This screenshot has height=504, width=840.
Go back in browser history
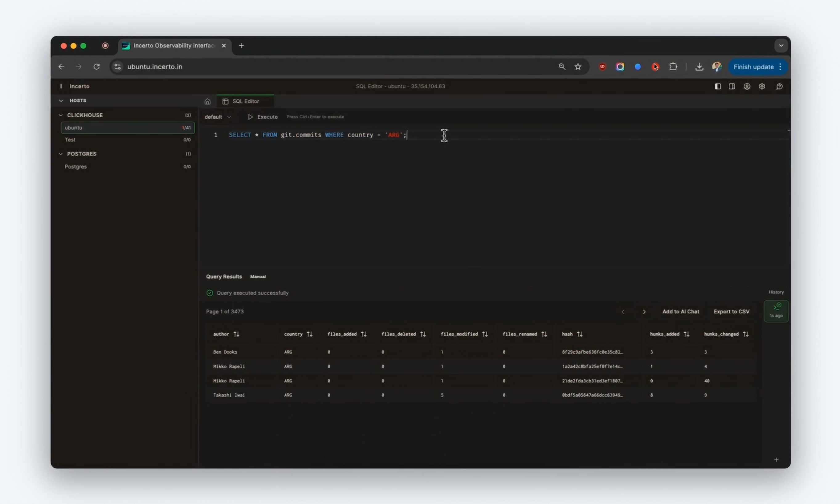click(x=61, y=67)
